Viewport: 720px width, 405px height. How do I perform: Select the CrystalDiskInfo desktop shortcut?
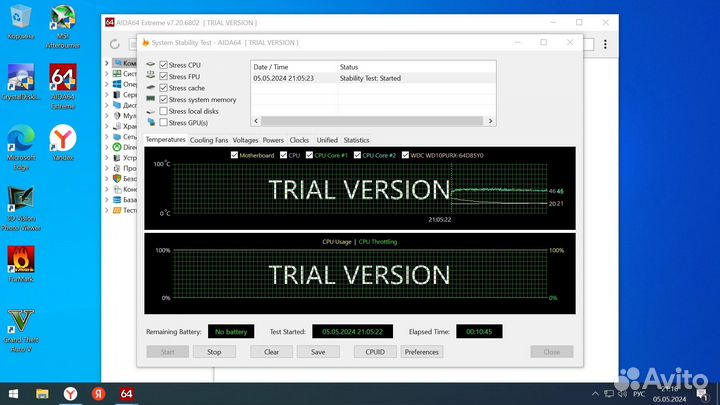pos(21,82)
